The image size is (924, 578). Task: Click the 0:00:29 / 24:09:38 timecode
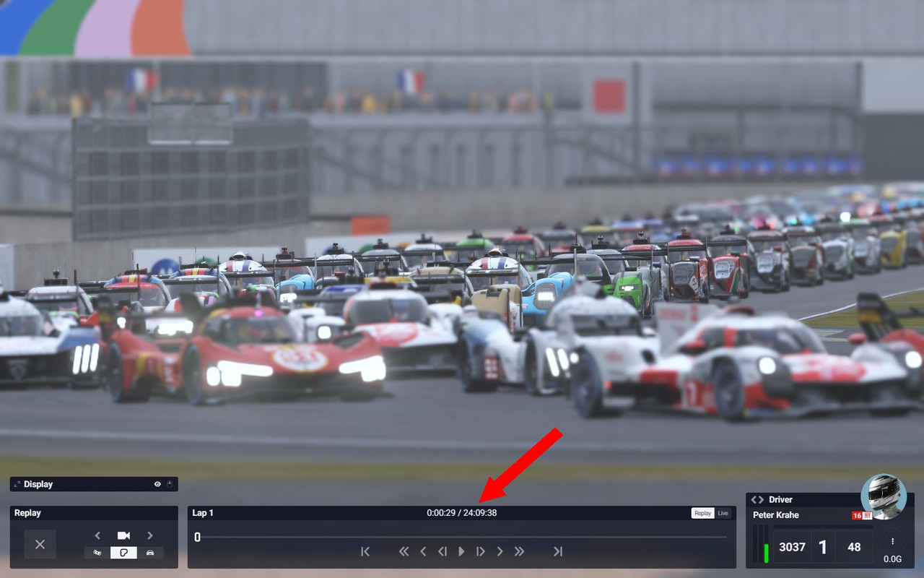pyautogui.click(x=461, y=513)
